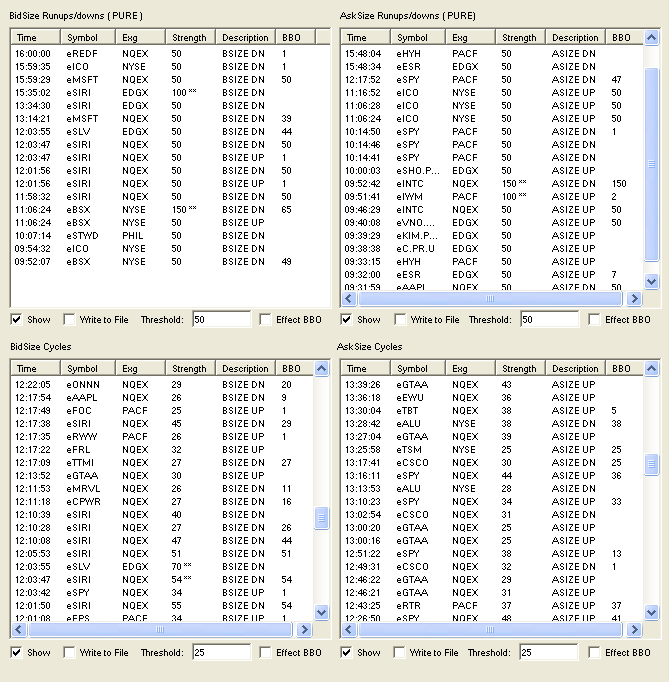This screenshot has width=669, height=682.
Task: Click vertical scrollbar thumb in BidSize Cycles
Action: pyautogui.click(x=321, y=518)
